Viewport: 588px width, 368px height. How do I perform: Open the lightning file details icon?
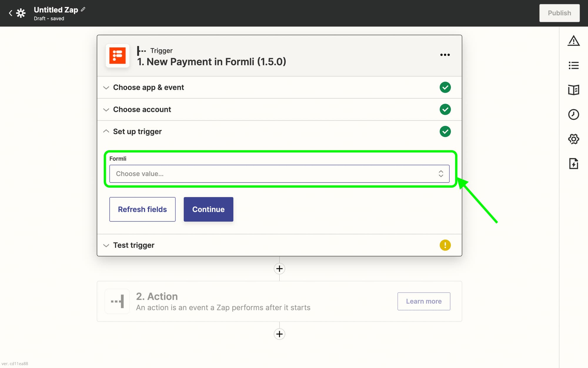(573, 163)
